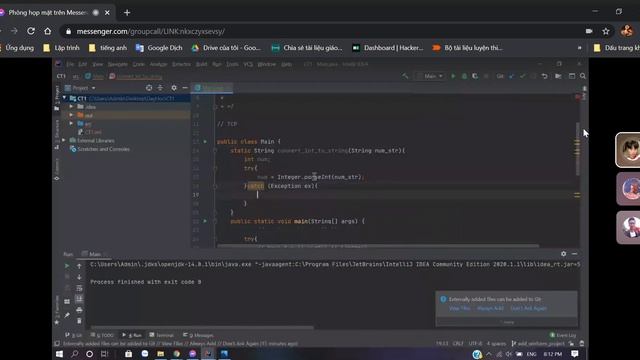Open Event Log in the status bar
The image size is (640, 360).
[x=563, y=335]
